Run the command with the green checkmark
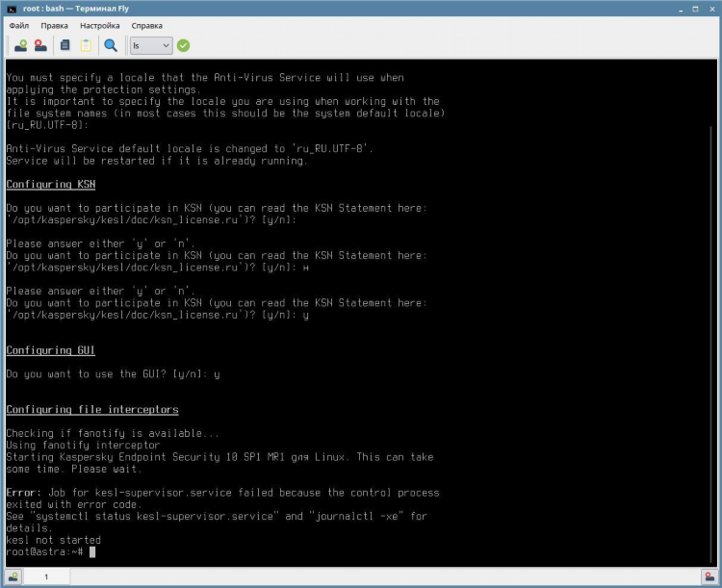Screen dimensions: 722x588 (183, 45)
